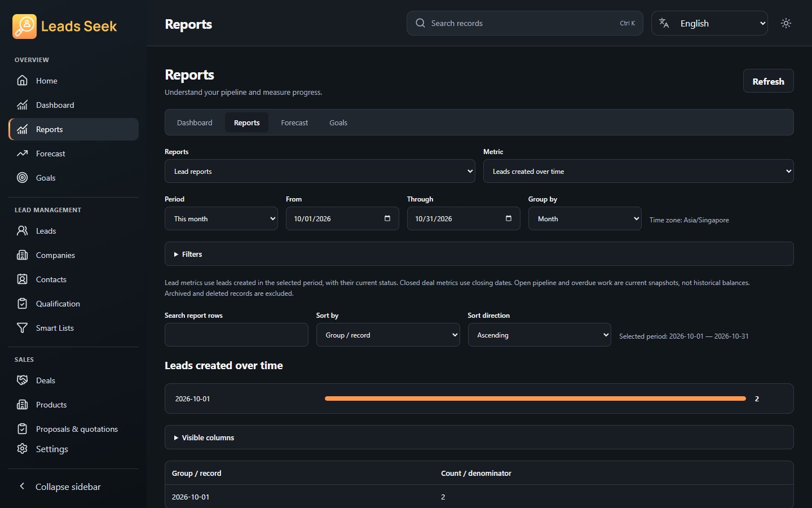The height and width of the screenshot is (508, 812).
Task: Open the Sort direction Ascending dropdown
Action: tap(540, 335)
